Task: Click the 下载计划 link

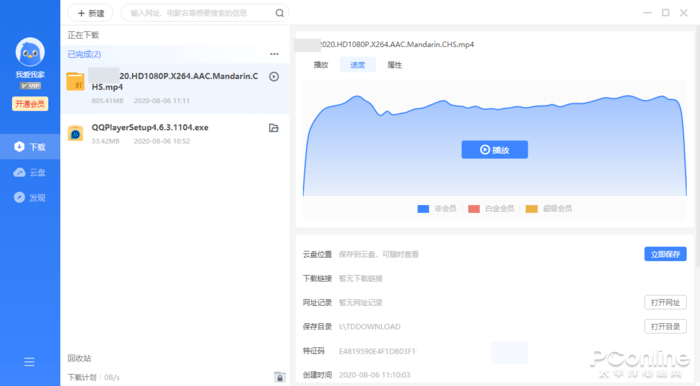Action: click(82, 378)
